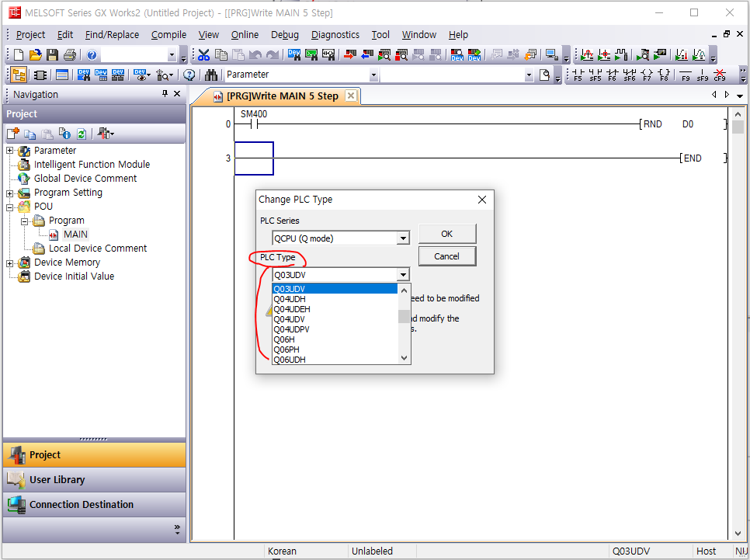Close the Change PLC Type dialog
The width and height of the screenshot is (750, 560).
pos(481,200)
